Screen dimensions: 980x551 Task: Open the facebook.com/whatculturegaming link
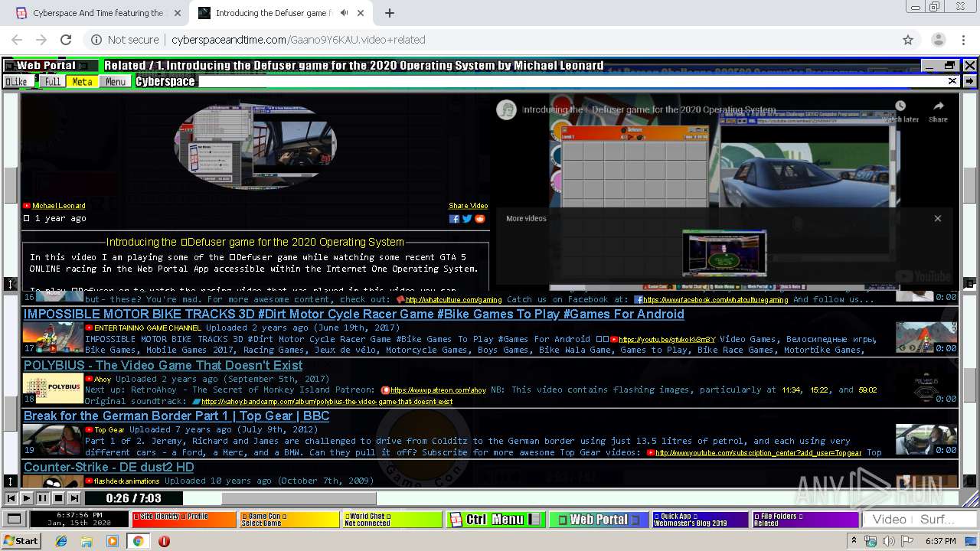[716, 300]
